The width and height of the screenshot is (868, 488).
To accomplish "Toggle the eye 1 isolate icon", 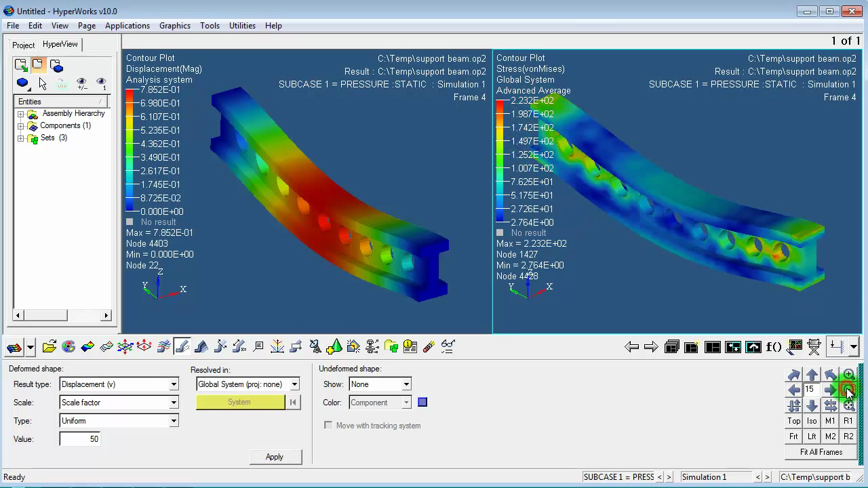I will tap(101, 83).
